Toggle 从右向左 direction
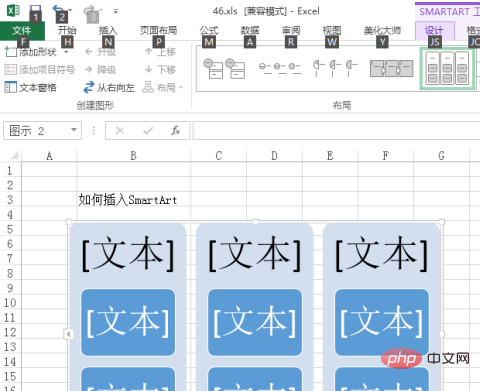The width and height of the screenshot is (480, 391). (x=109, y=87)
